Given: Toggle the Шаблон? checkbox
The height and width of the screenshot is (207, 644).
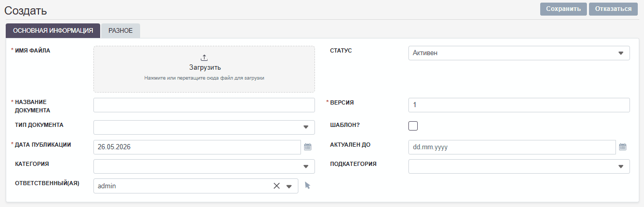Looking at the screenshot, I should tap(413, 125).
